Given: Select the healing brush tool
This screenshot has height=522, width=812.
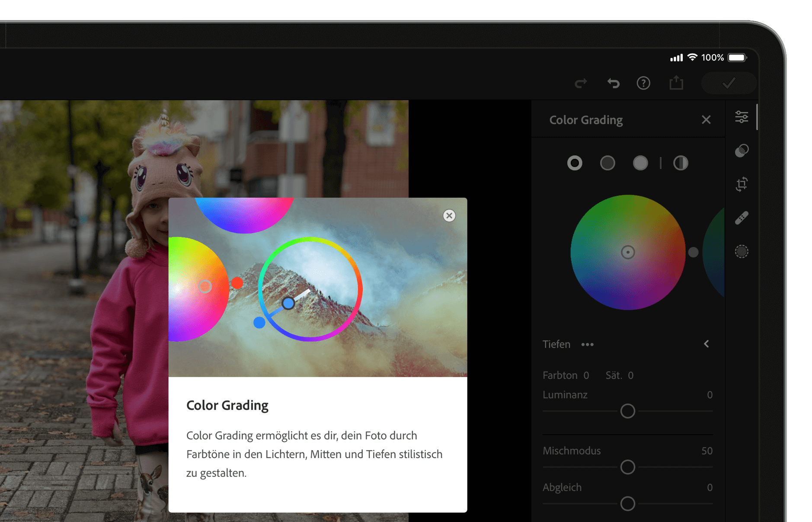Looking at the screenshot, I should click(x=742, y=218).
